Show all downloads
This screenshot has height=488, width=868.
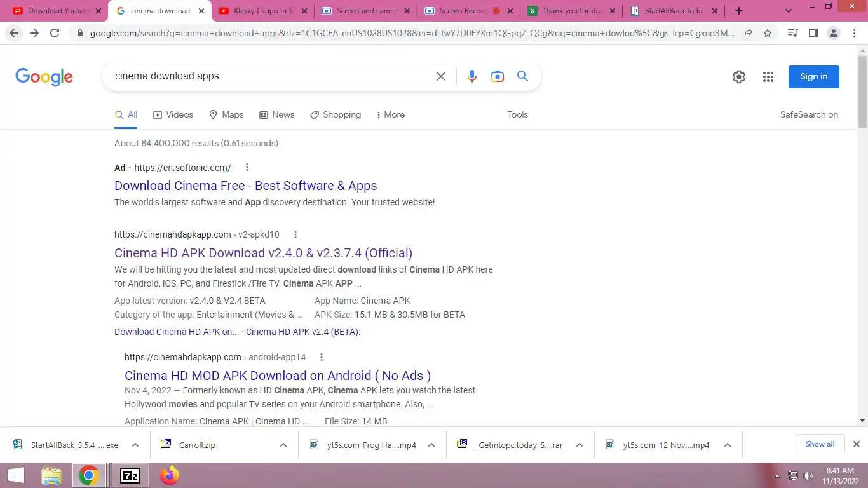pyautogui.click(x=820, y=444)
